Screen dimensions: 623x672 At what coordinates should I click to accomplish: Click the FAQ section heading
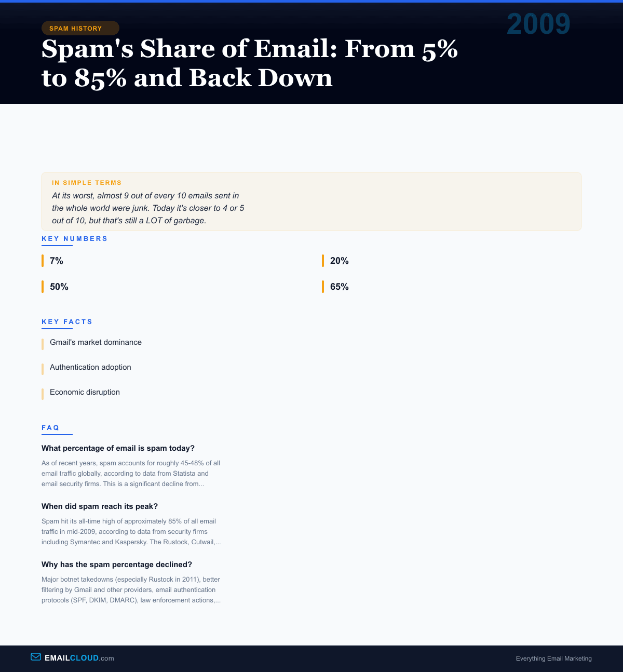click(x=51, y=428)
